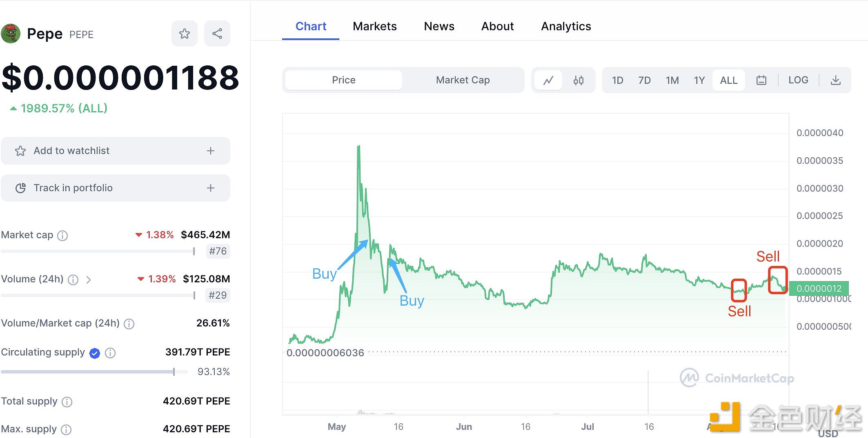The width and height of the screenshot is (868, 438).
Task: Click Circulating supply info icon
Action: coord(110,353)
